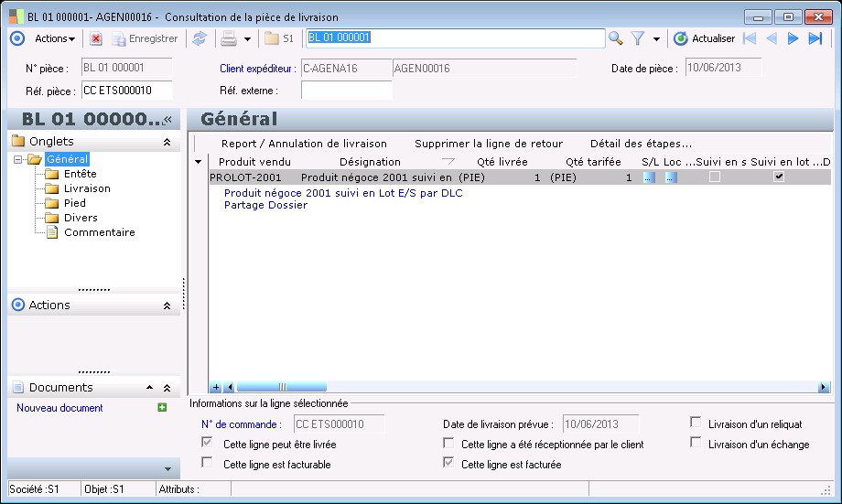842x504 pixels.
Task: Click the Enregistrer save button
Action: [145, 38]
